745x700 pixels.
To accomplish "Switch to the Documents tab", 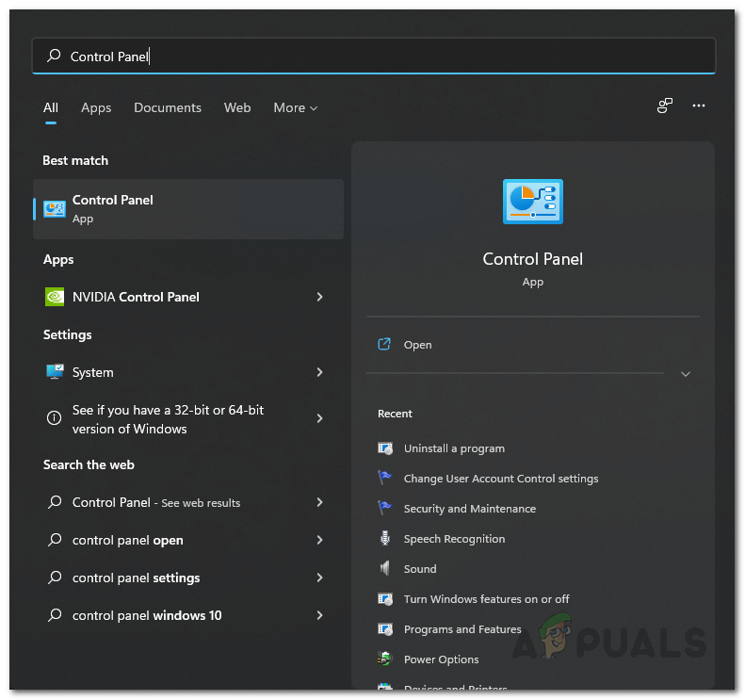I will [168, 108].
